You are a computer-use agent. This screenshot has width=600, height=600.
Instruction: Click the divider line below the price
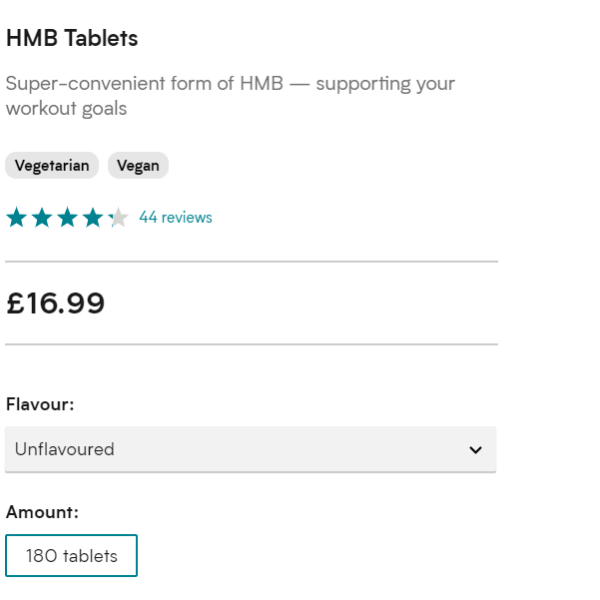click(250, 345)
